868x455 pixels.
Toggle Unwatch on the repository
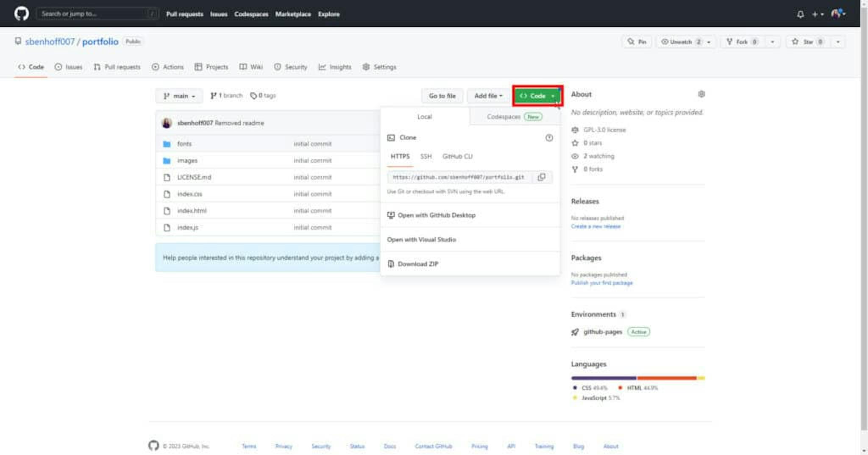[x=681, y=42]
